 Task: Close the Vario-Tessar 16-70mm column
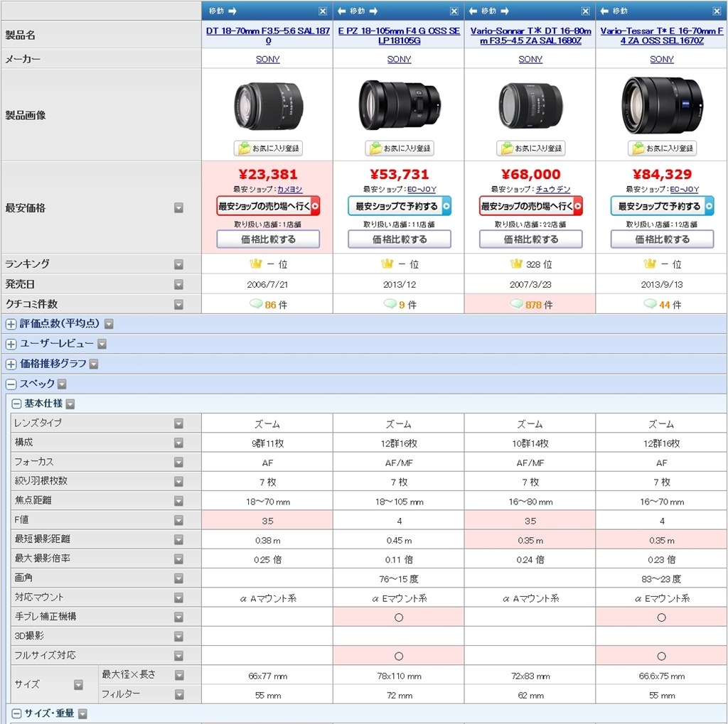pyautogui.click(x=717, y=11)
